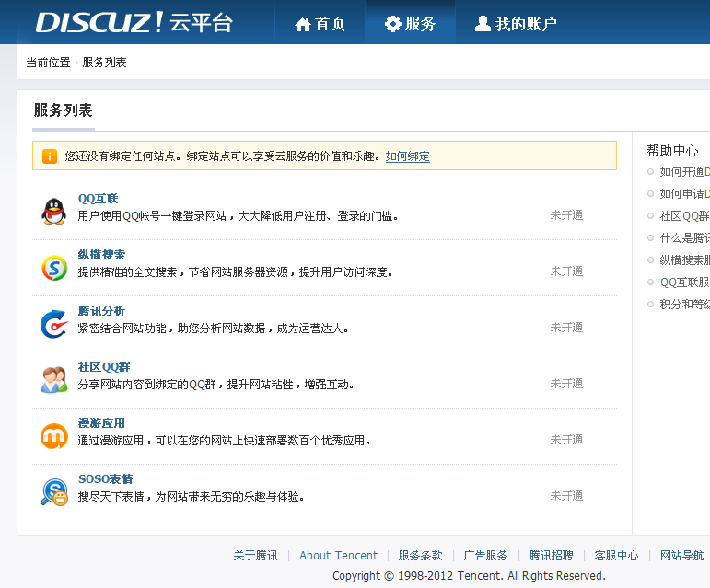Open help item 积分和等级
Viewport: 710px width, 588px height.
click(x=684, y=305)
